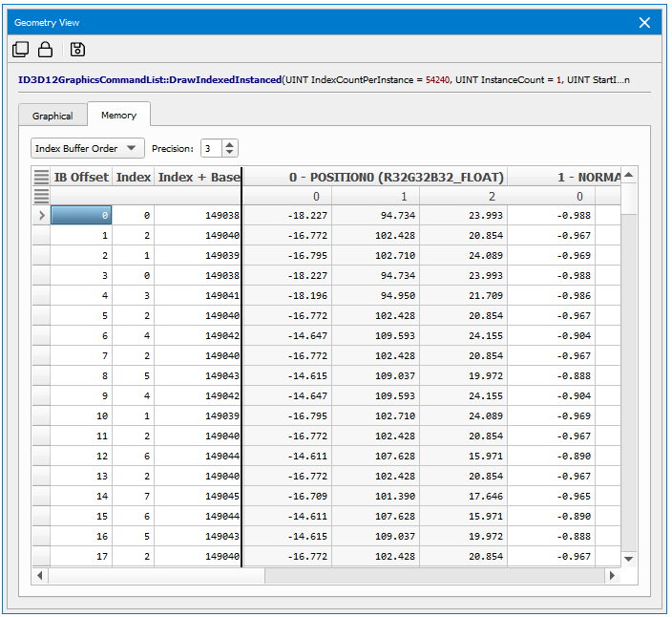Click the POSITION0 (R32G32B32_FLOAT) band header
This screenshot has height=617, width=672.
point(396,177)
